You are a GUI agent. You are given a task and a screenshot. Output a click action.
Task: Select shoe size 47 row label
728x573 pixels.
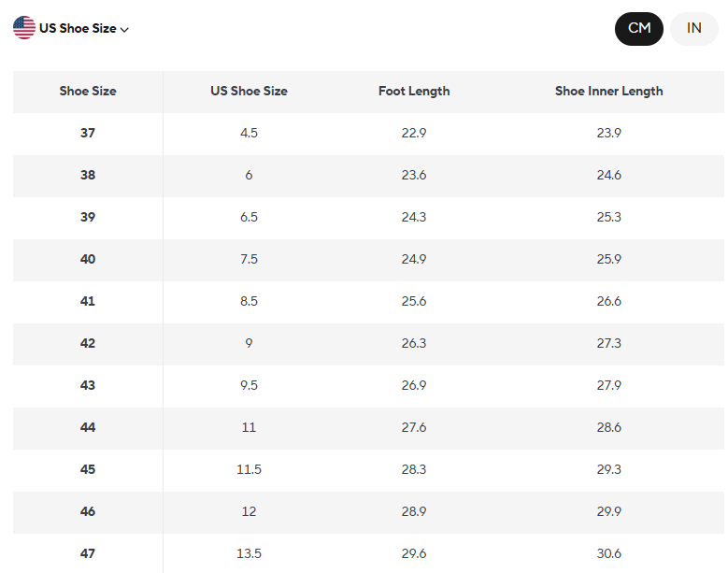(x=88, y=554)
